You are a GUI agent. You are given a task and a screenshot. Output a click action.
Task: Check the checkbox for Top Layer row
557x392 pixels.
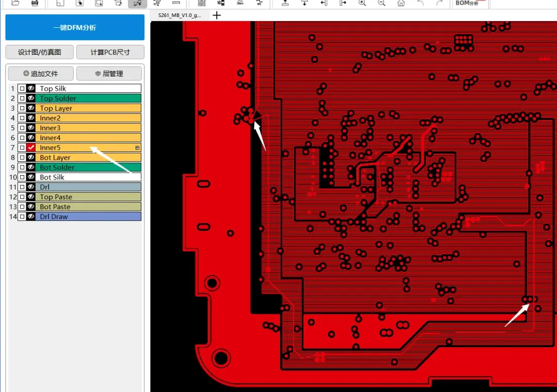pyautogui.click(x=22, y=108)
